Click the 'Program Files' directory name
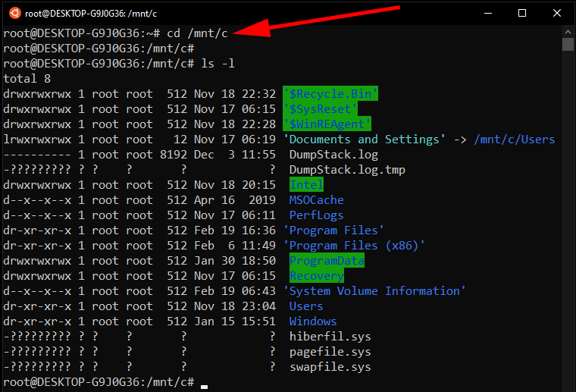Viewport: 576px width, 392px height. pyautogui.click(x=333, y=230)
